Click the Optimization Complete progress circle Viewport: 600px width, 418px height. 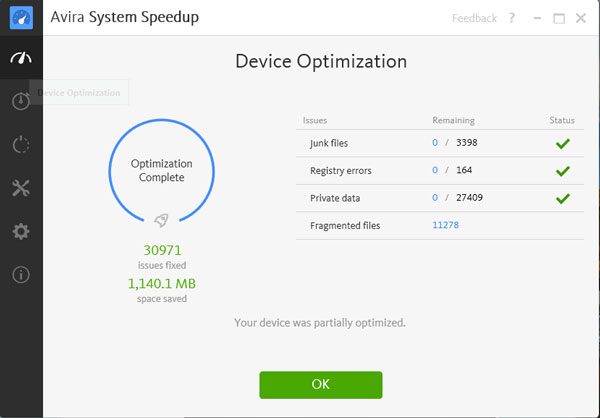pos(162,170)
